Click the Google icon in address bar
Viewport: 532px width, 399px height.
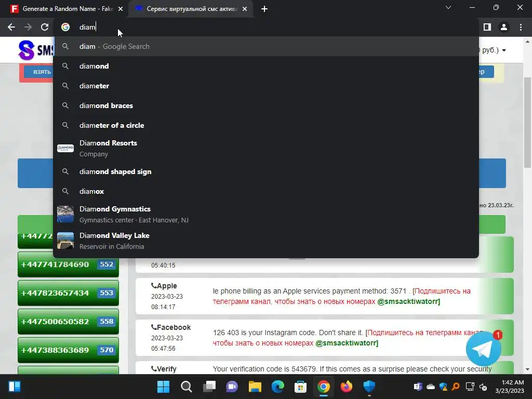pos(65,27)
